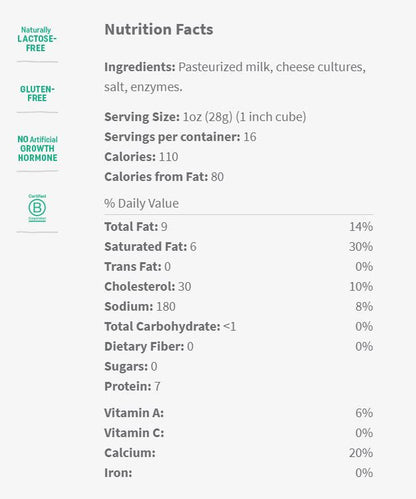Click the Calcium 20% value

click(x=361, y=453)
